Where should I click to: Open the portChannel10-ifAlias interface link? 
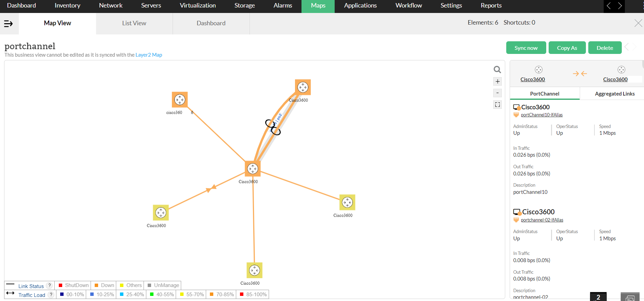click(542, 115)
